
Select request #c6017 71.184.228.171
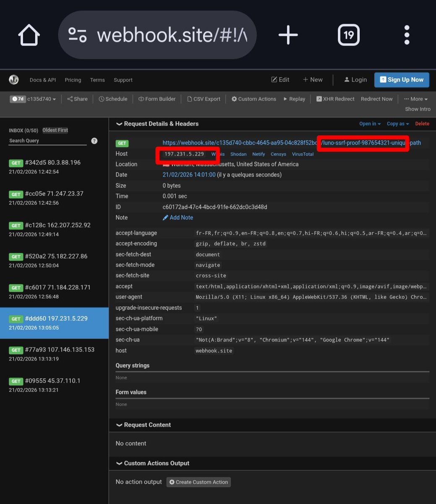pyautogui.click(x=54, y=291)
